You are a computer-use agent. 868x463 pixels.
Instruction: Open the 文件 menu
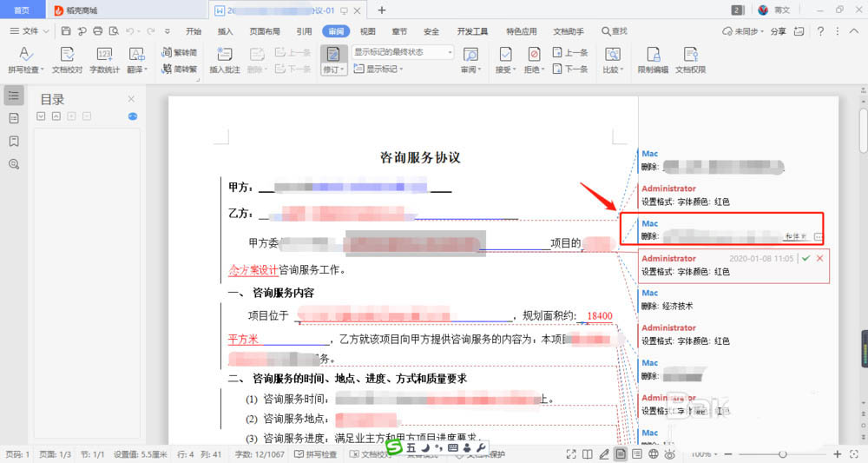(x=30, y=31)
